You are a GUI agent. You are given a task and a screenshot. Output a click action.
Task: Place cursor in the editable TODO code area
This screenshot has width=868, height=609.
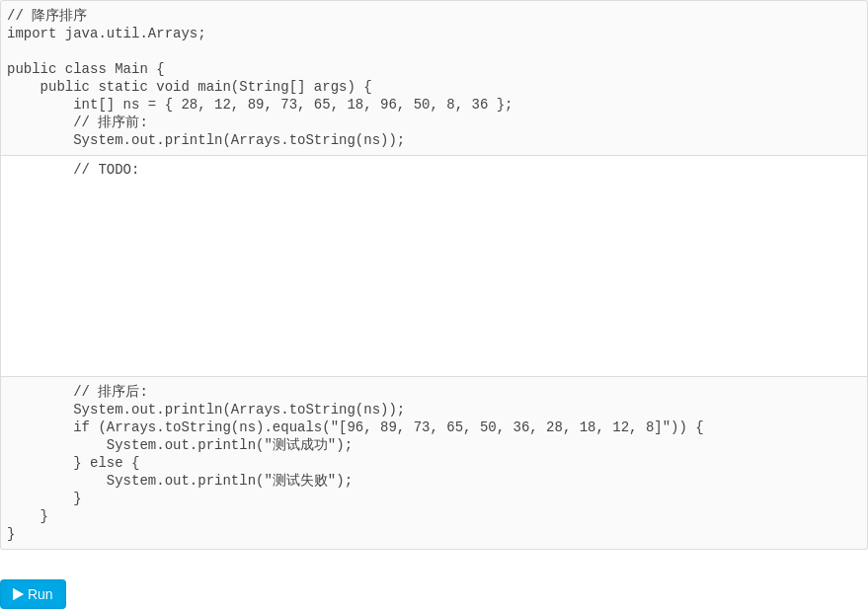(434, 266)
